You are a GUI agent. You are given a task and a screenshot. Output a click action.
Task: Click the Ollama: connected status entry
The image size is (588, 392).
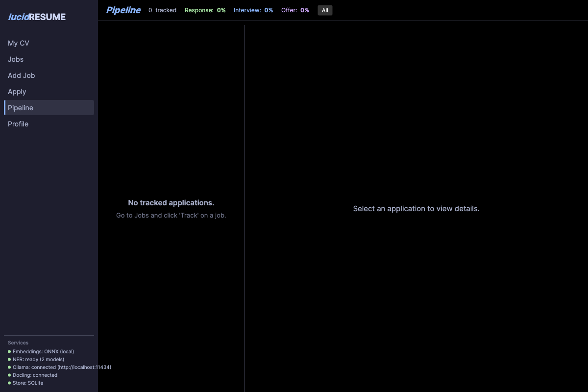(x=62, y=367)
